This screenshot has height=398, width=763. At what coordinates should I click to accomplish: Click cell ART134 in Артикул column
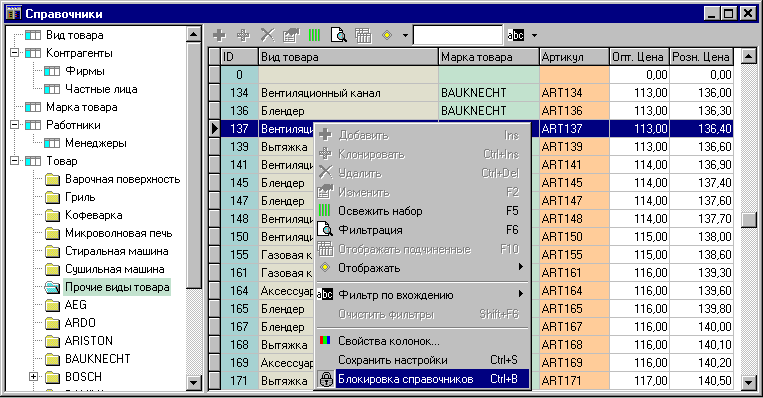pyautogui.click(x=575, y=92)
